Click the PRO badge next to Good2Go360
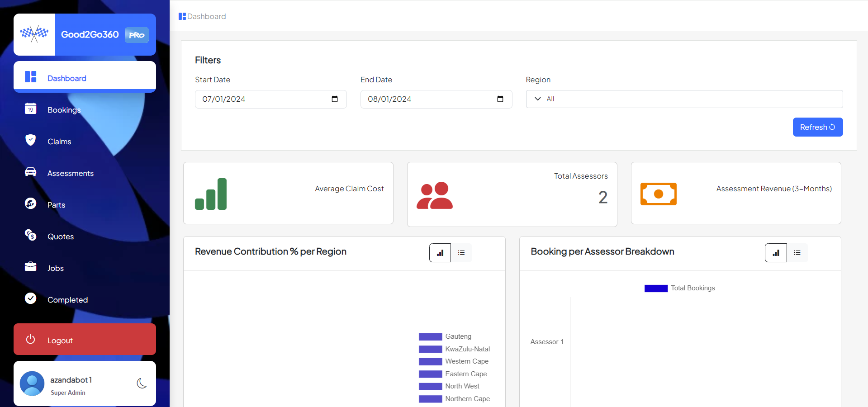This screenshot has width=868, height=407. click(137, 35)
